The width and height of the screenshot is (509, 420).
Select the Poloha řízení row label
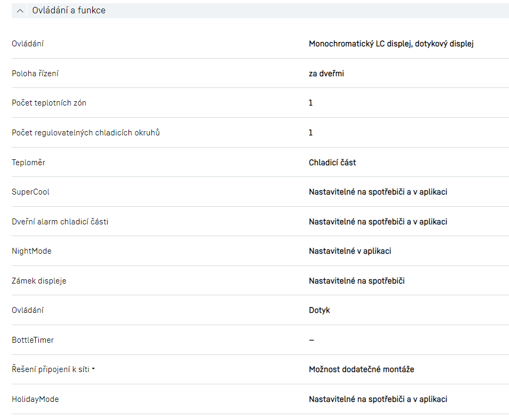(x=35, y=74)
